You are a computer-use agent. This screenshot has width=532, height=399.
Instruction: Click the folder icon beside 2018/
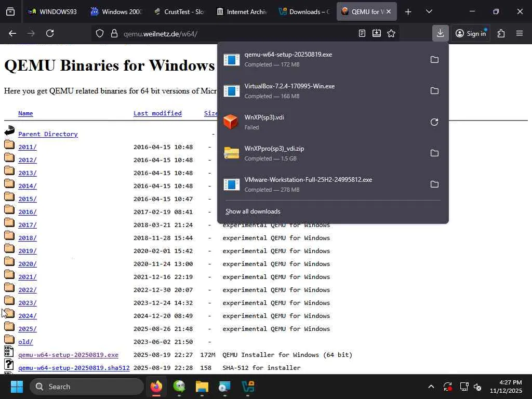pyautogui.click(x=9, y=236)
